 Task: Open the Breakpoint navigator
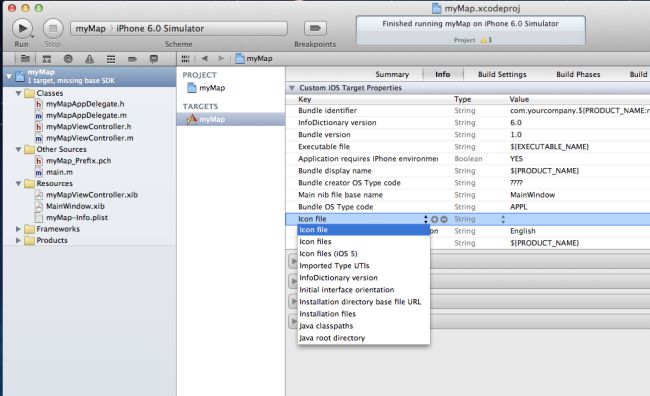click(132, 59)
